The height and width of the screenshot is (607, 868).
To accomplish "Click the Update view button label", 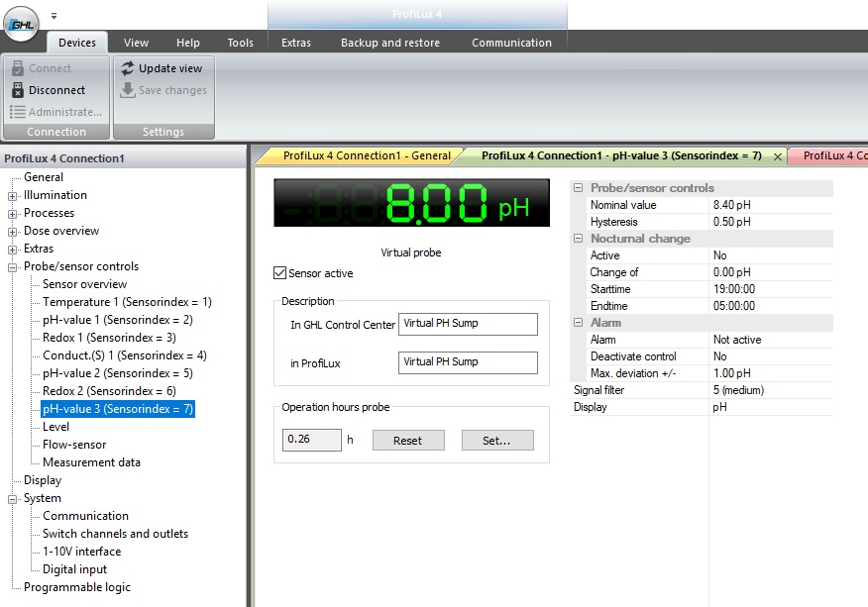I will (x=170, y=68).
